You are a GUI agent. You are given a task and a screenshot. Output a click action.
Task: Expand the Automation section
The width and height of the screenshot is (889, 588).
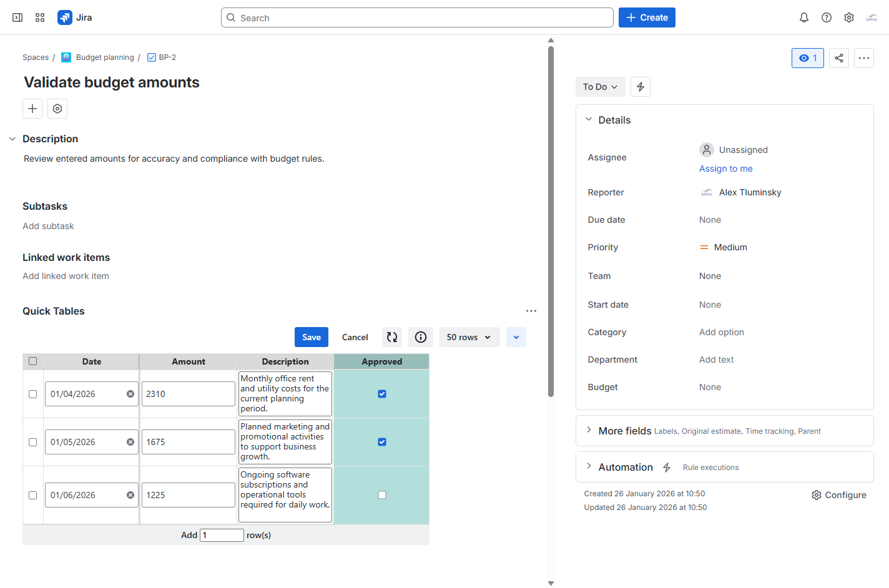589,466
